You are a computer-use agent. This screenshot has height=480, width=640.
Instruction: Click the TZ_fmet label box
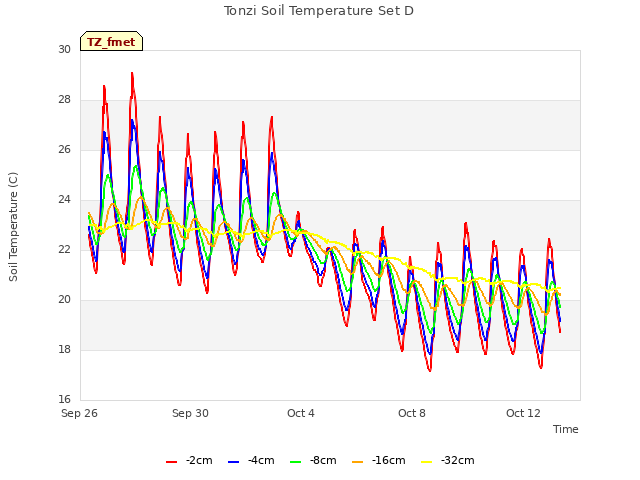coord(111,41)
